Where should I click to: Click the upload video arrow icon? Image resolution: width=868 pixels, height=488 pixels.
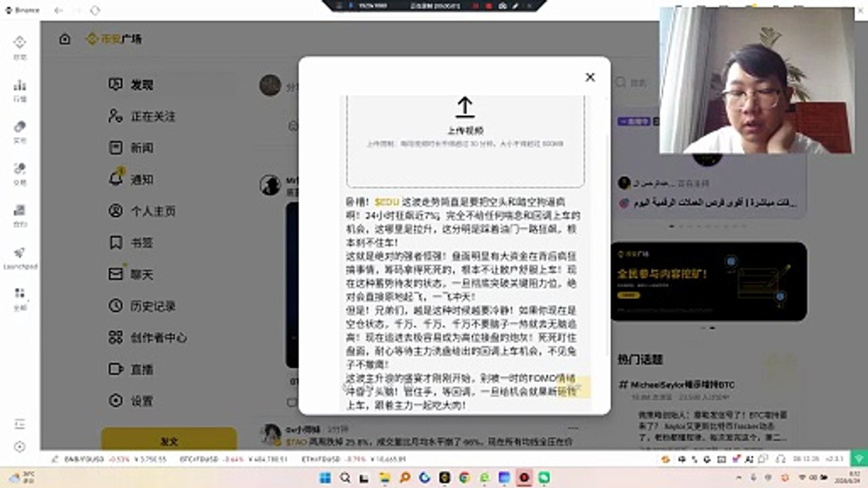point(465,107)
